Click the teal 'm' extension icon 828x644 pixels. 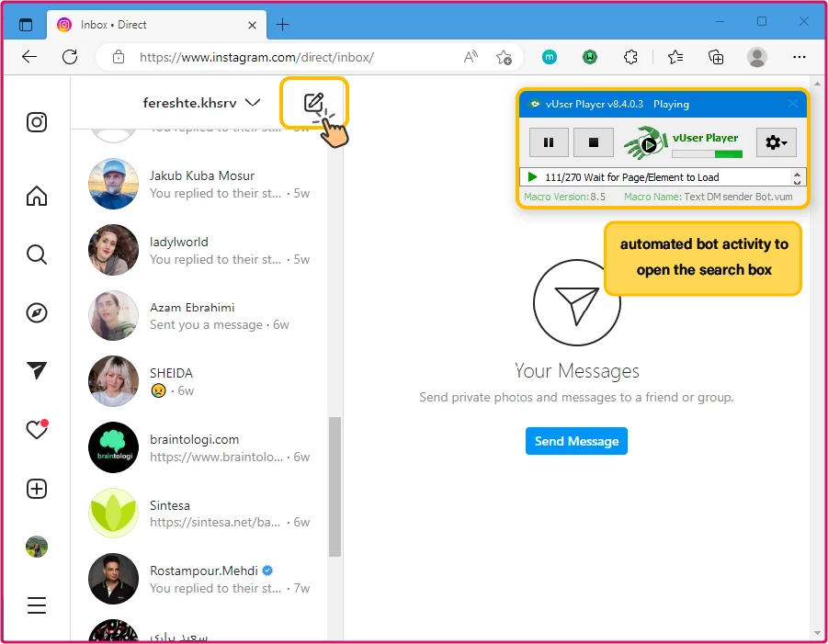(550, 56)
